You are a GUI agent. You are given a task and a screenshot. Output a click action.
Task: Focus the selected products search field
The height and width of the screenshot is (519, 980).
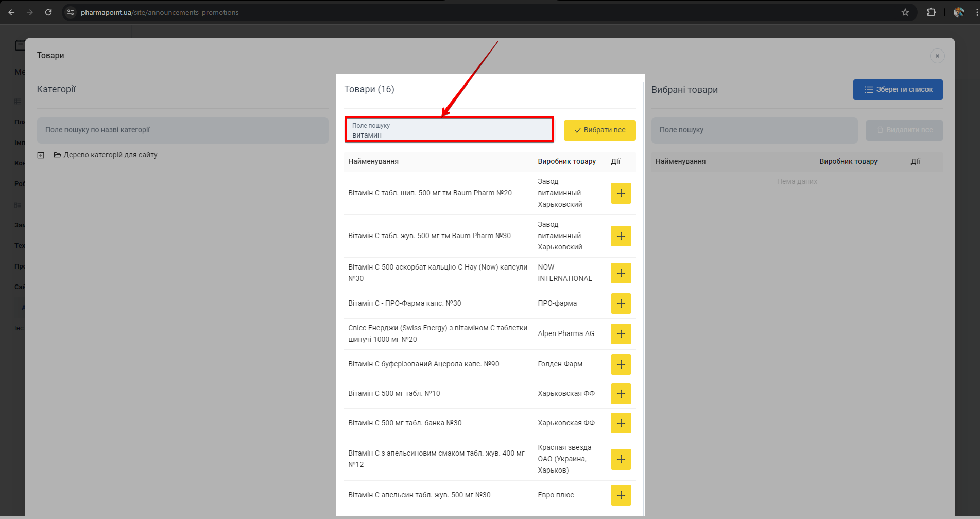coord(754,130)
